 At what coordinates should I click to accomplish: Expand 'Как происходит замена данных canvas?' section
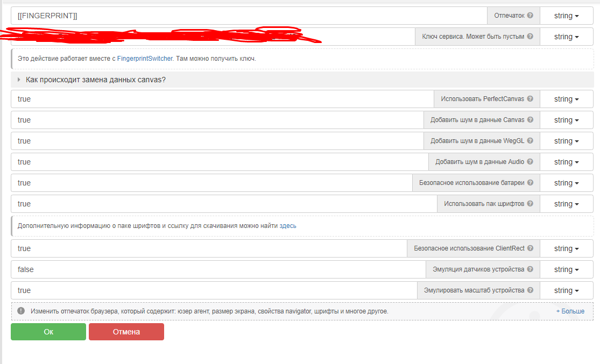click(x=96, y=80)
